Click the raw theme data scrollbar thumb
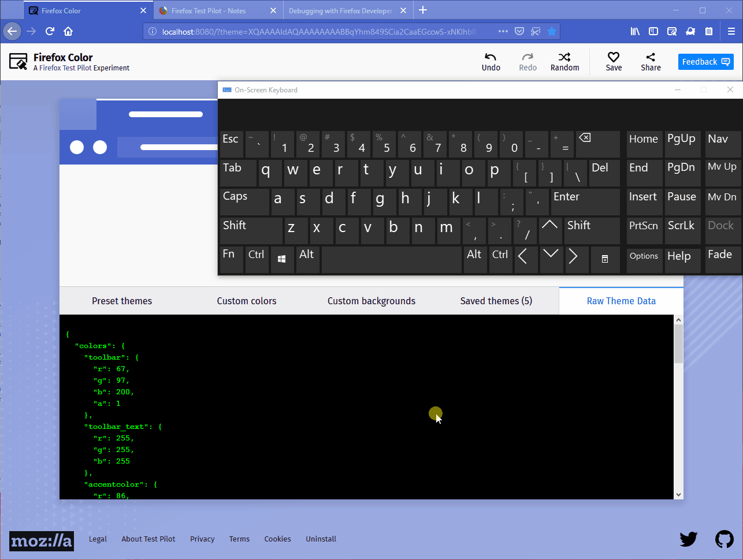Viewport: 743px width, 560px height. click(678, 344)
